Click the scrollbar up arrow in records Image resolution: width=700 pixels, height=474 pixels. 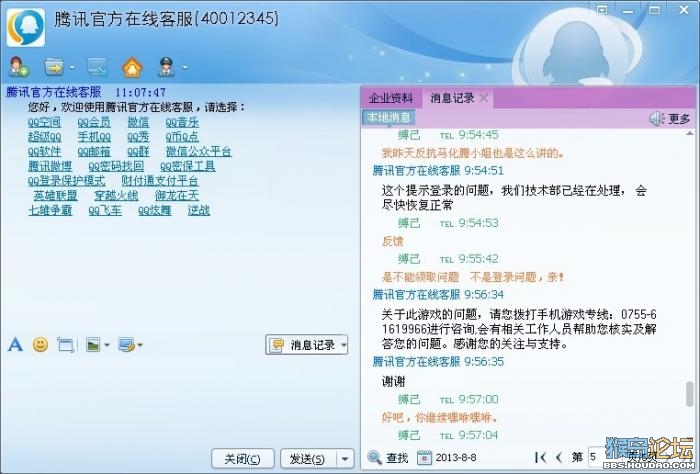690,133
